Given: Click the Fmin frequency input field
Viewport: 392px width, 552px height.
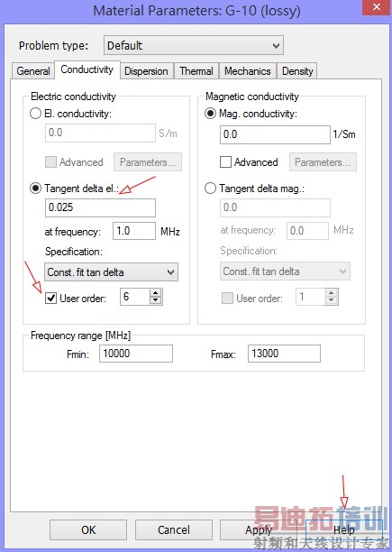Looking at the screenshot, I should point(136,354).
